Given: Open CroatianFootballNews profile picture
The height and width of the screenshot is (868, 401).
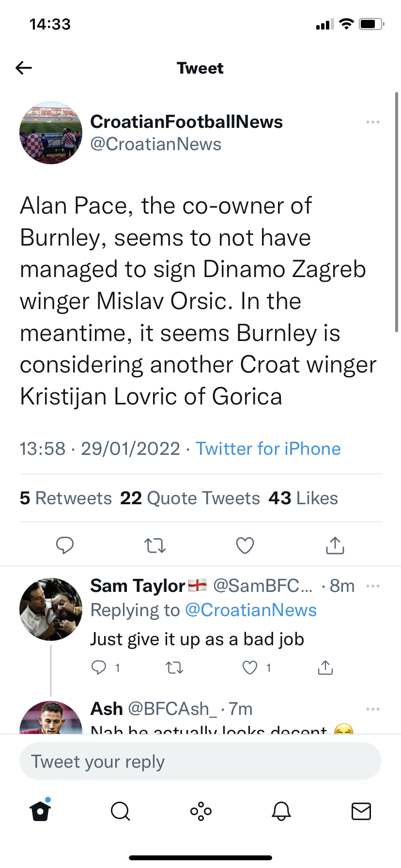Looking at the screenshot, I should (51, 133).
